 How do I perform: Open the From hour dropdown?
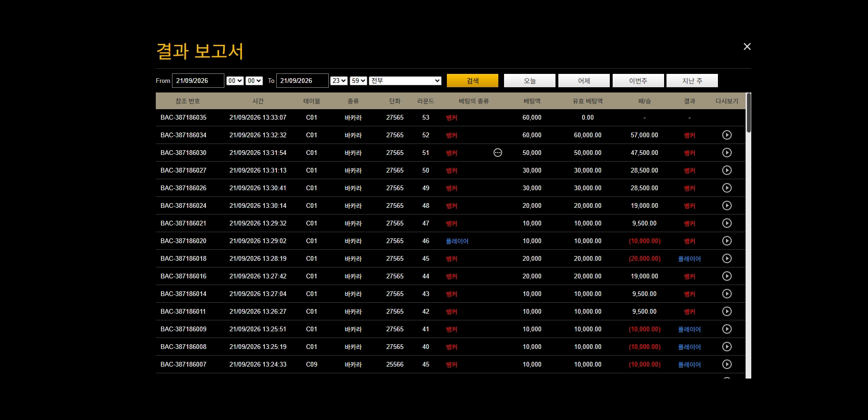tap(235, 81)
